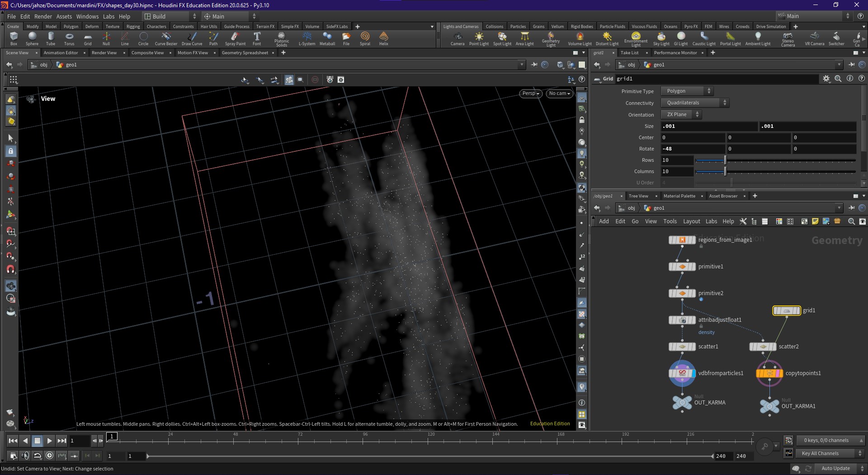Viewport: 868px width, 475px height.
Task: Expand the viewport path dropdown arrow
Action: (x=522, y=65)
